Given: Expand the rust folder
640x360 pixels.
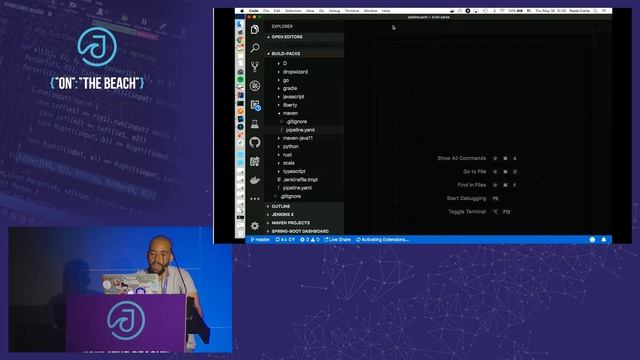Looking at the screenshot, I should click(305, 155).
